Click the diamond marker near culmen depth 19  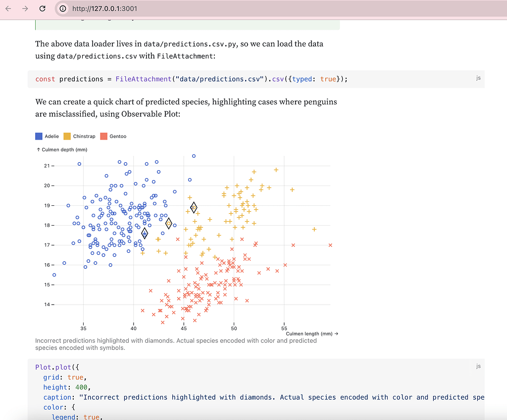(194, 207)
